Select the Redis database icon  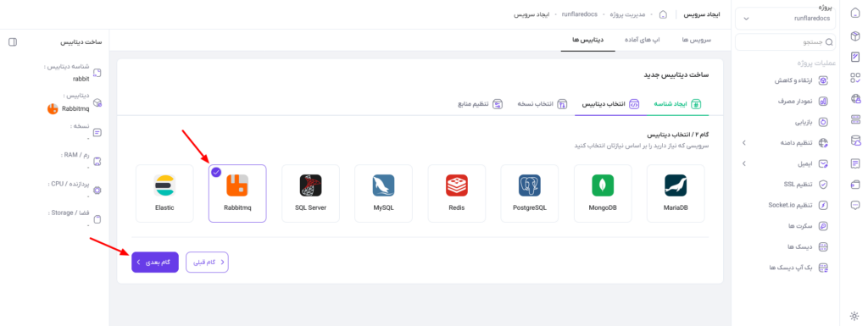(457, 185)
